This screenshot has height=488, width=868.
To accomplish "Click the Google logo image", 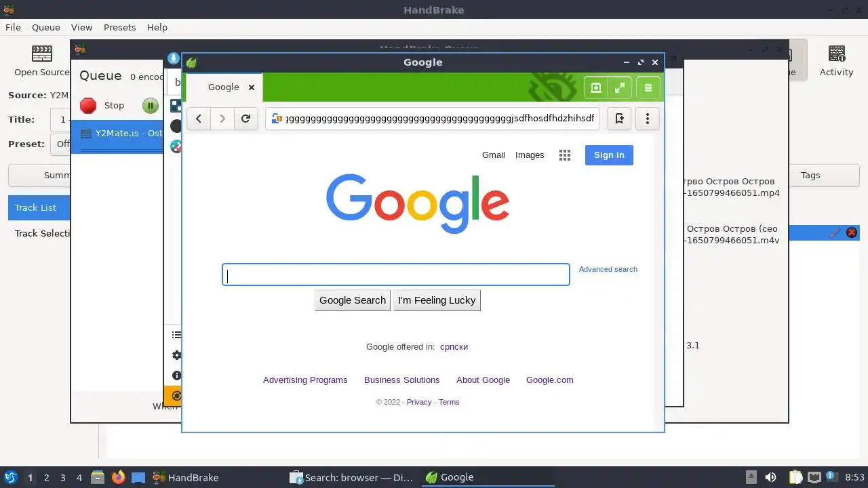I will [x=418, y=203].
